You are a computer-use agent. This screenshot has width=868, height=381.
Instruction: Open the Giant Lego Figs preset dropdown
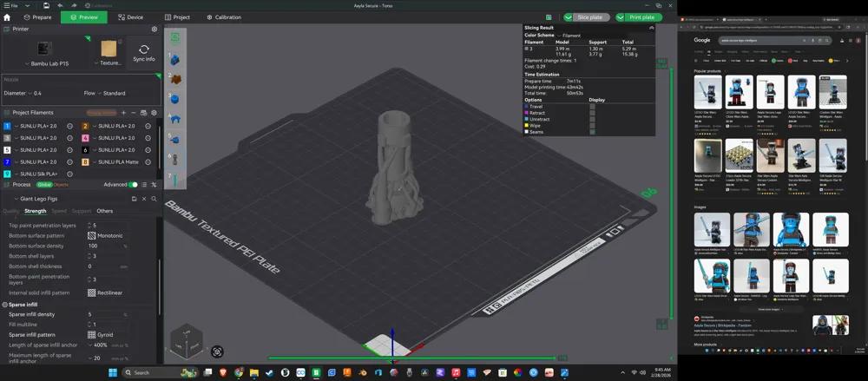(36, 199)
